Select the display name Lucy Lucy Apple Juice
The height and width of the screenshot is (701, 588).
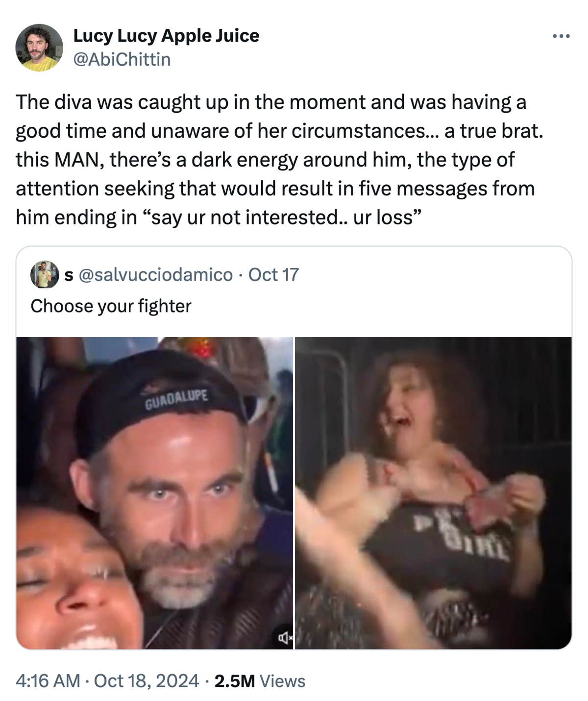coord(166,35)
